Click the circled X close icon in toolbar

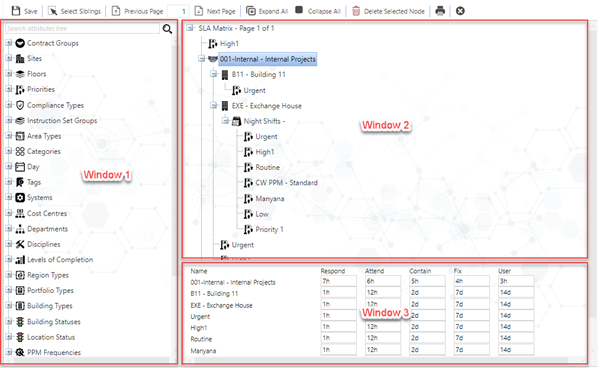[x=460, y=11]
